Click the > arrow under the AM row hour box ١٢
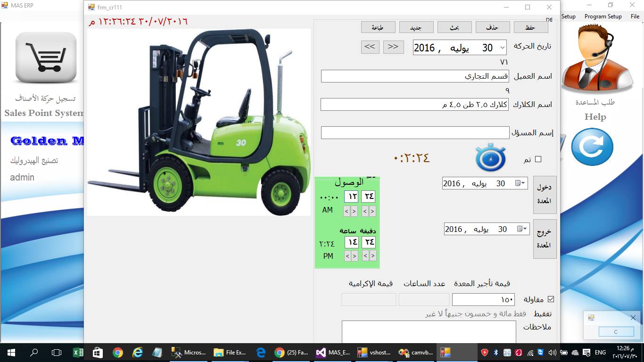This screenshot has height=362, width=644. click(355, 212)
